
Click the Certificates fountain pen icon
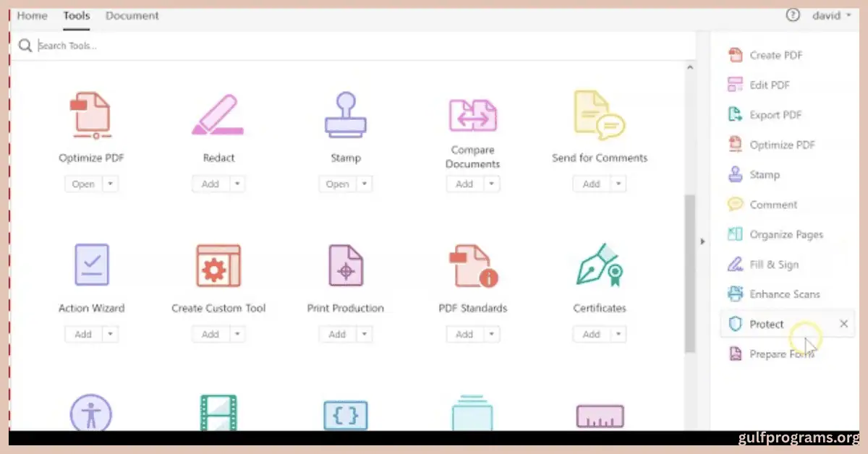point(599,265)
